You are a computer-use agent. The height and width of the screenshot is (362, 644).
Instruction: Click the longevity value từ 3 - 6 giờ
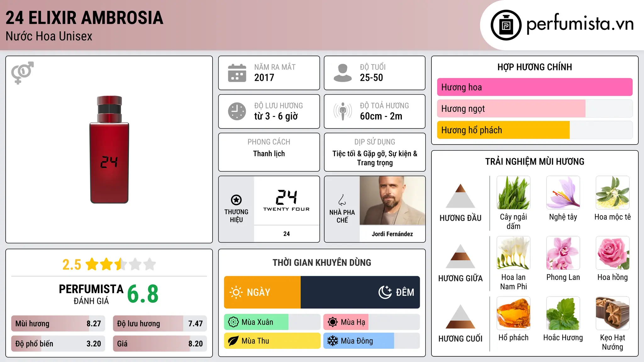pos(276,116)
